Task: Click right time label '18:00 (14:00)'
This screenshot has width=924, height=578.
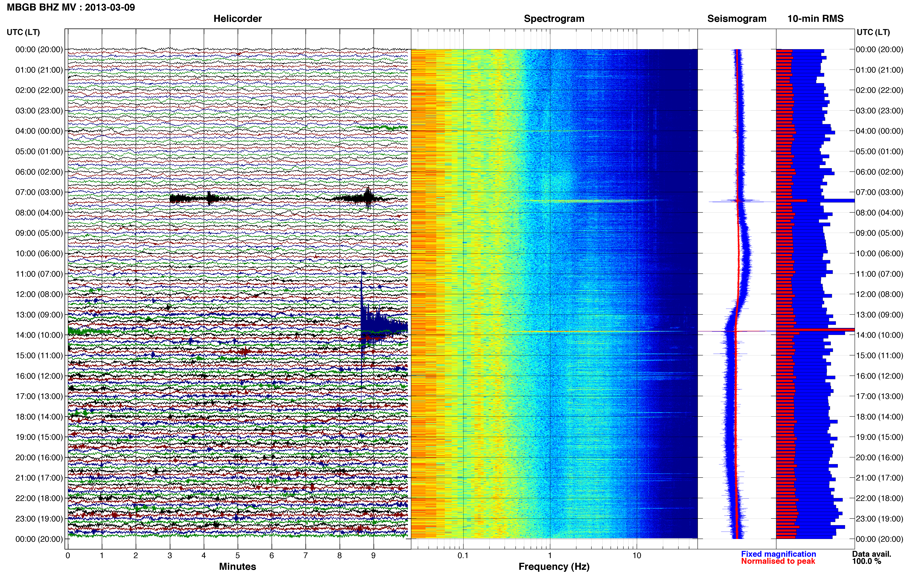Action: pyautogui.click(x=879, y=417)
